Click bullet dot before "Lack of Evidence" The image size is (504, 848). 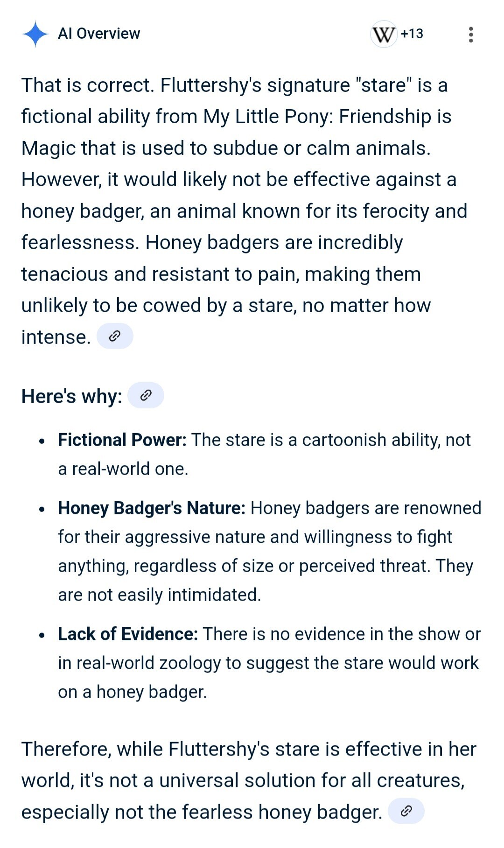tap(42, 635)
